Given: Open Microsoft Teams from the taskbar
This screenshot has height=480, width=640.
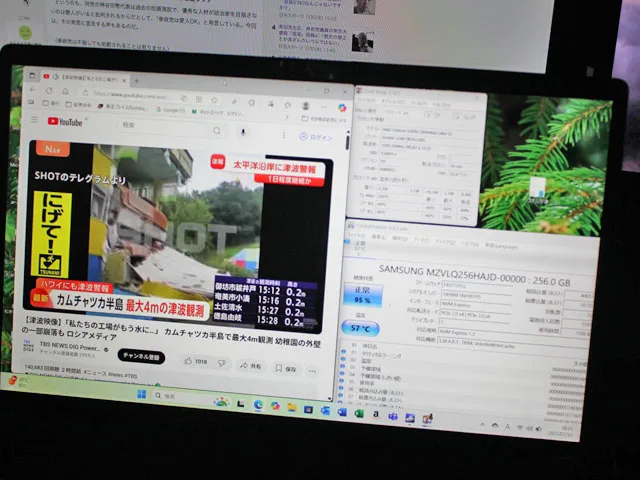Looking at the screenshot, I should [393, 416].
